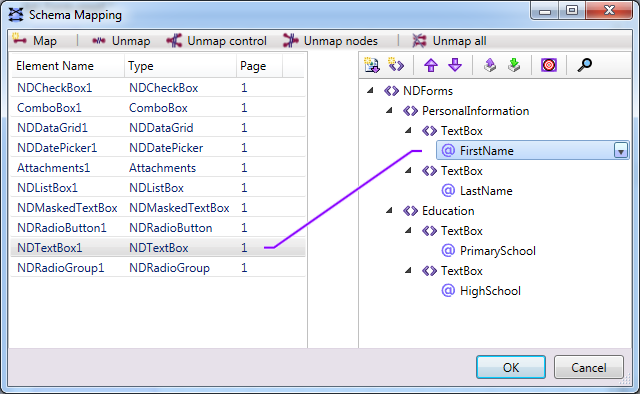Click the purple move down arrow

pyautogui.click(x=455, y=65)
